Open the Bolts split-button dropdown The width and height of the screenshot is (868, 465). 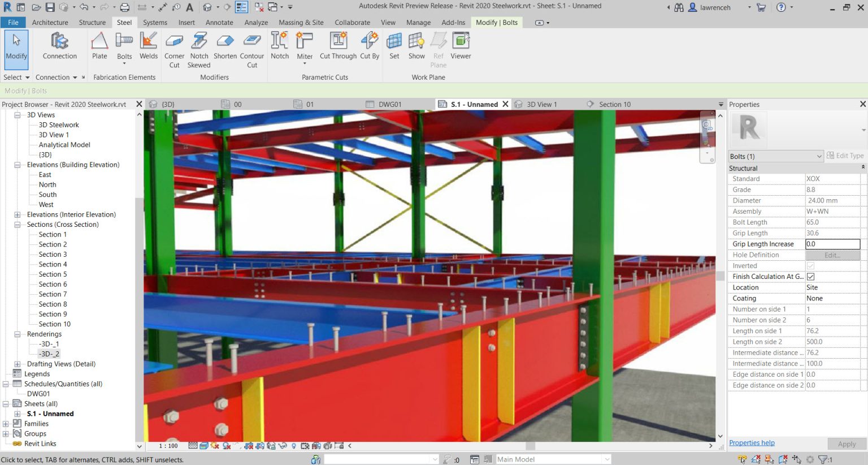(124, 63)
